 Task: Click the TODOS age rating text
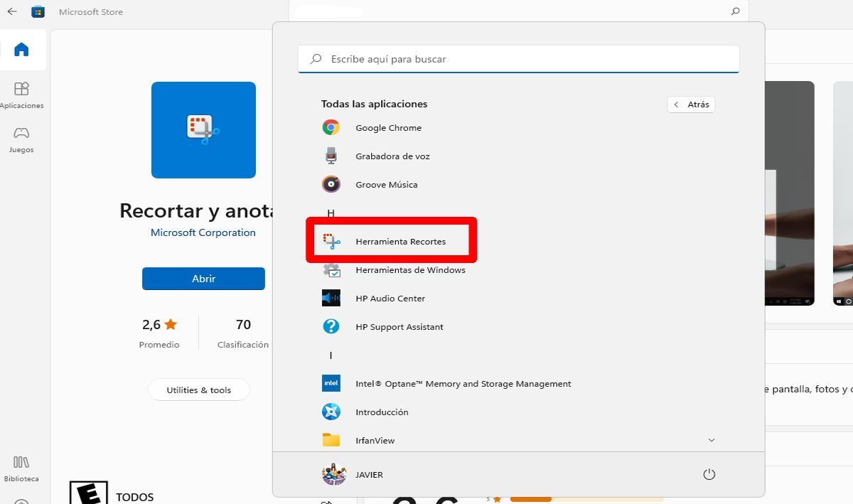click(x=135, y=498)
